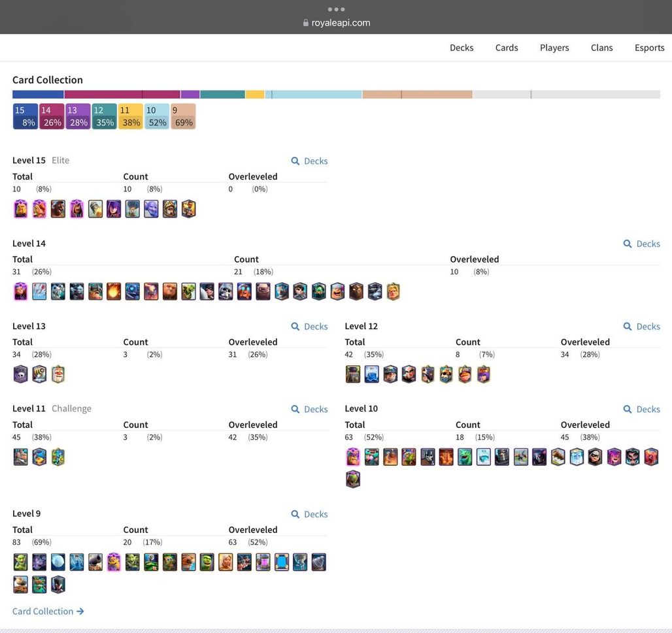Image resolution: width=672 pixels, height=633 pixels.
Task: Open the Decks search link for Level 9
Action: (x=309, y=514)
